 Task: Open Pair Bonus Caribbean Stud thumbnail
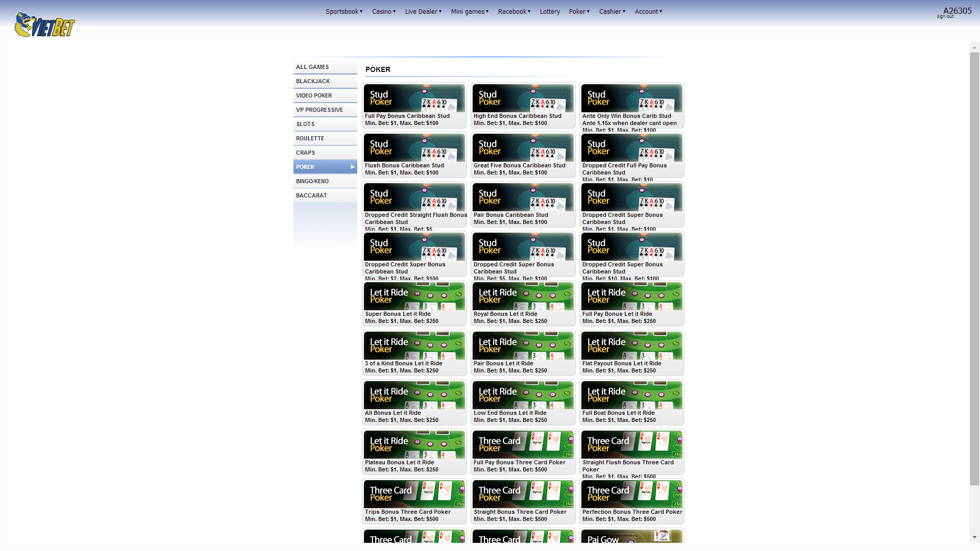[523, 197]
